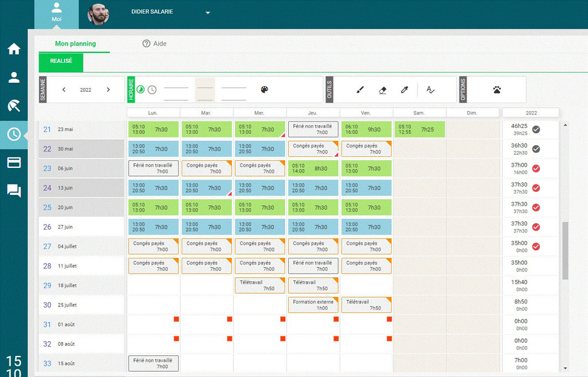Switch to the Mon planning tab
The image size is (588, 377).
(75, 43)
